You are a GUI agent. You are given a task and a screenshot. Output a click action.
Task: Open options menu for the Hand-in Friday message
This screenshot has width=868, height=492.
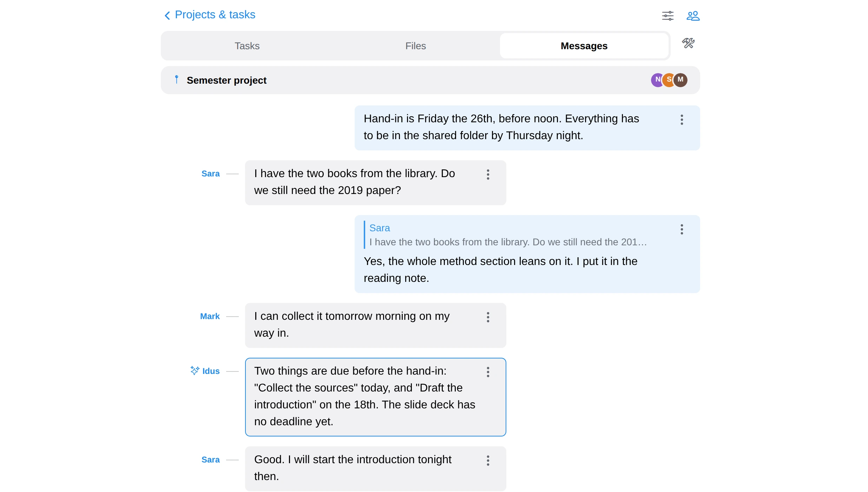coord(682,120)
